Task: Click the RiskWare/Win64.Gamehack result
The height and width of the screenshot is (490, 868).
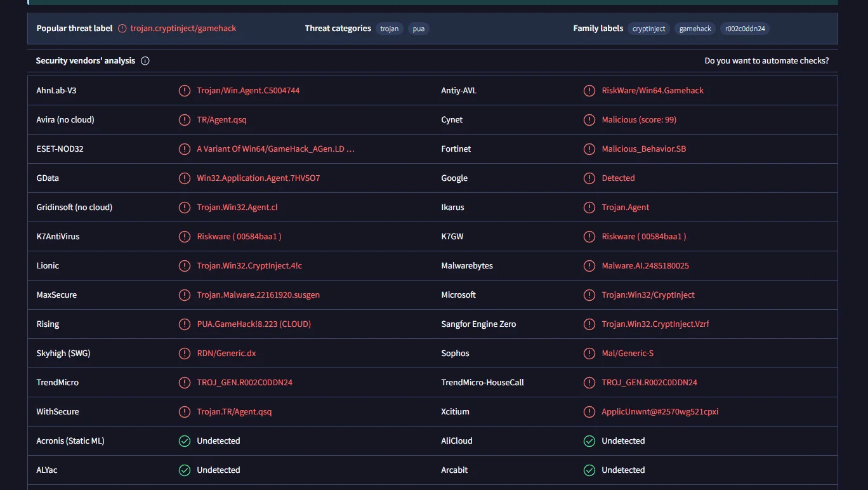Action: (x=653, y=91)
